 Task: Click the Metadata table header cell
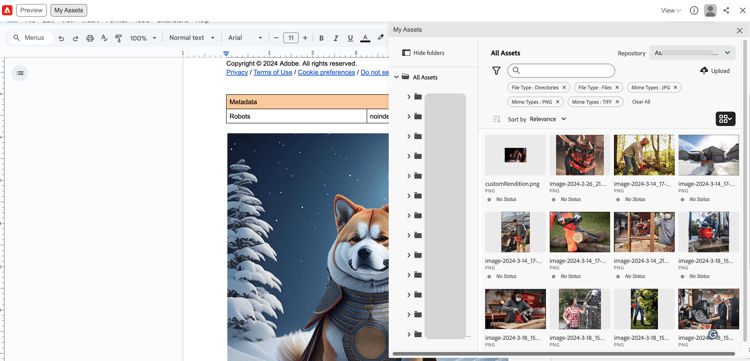pos(308,102)
